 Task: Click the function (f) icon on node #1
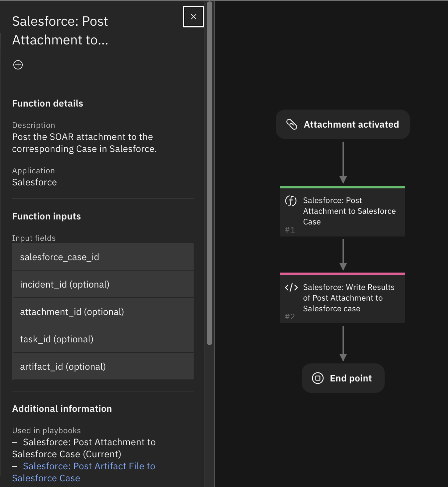291,201
